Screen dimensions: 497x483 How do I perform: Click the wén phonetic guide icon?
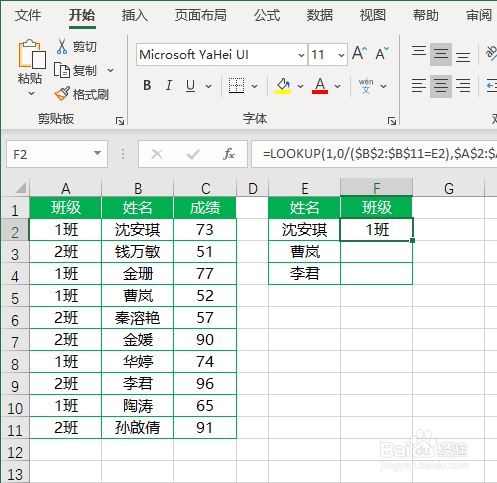366,86
